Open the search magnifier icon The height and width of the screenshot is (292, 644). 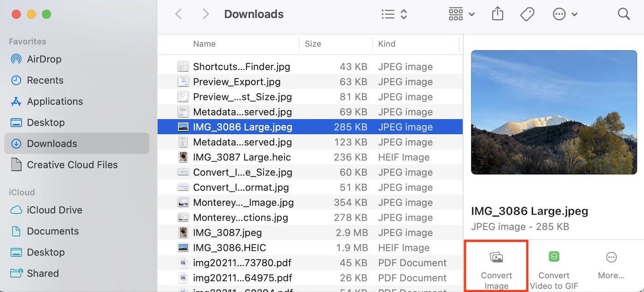624,14
